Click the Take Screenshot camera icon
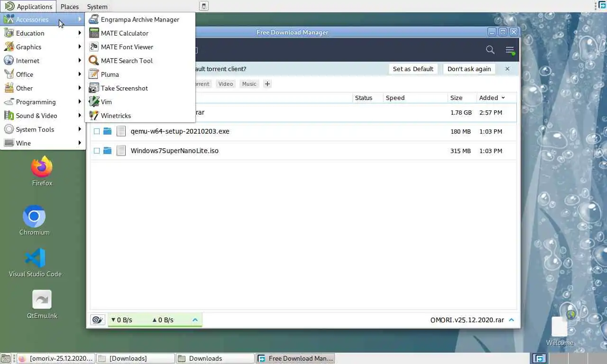 tap(94, 88)
